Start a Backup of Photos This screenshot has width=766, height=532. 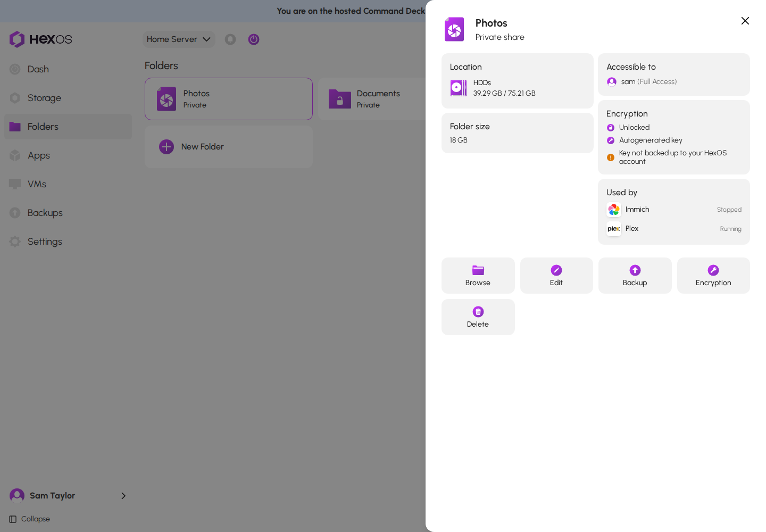point(635,276)
